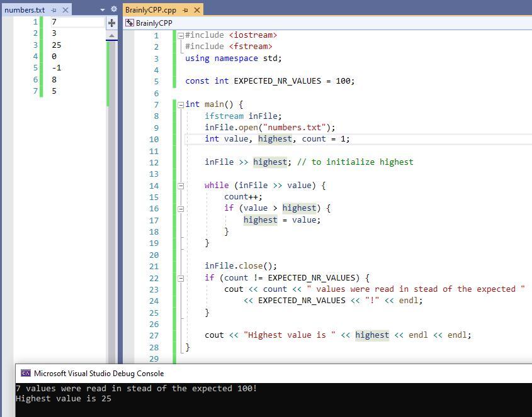Screen dimensions: 532x417
Task: Click the Debug Console window icon
Action: (26, 373)
